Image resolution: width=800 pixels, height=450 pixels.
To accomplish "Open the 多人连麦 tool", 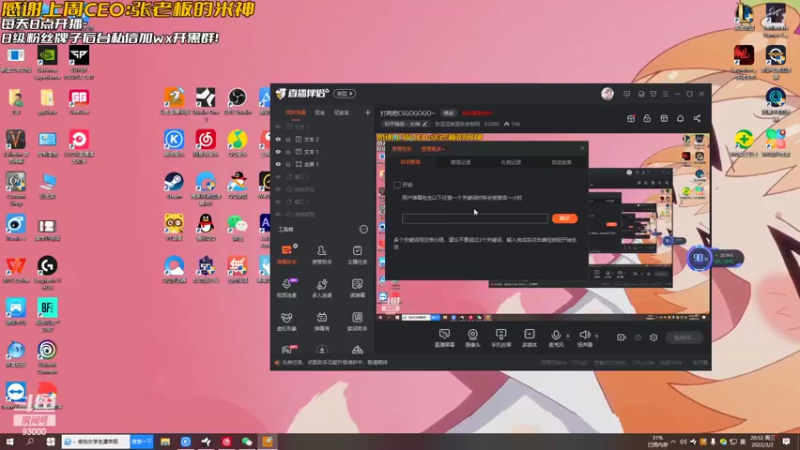I will pos(321,288).
